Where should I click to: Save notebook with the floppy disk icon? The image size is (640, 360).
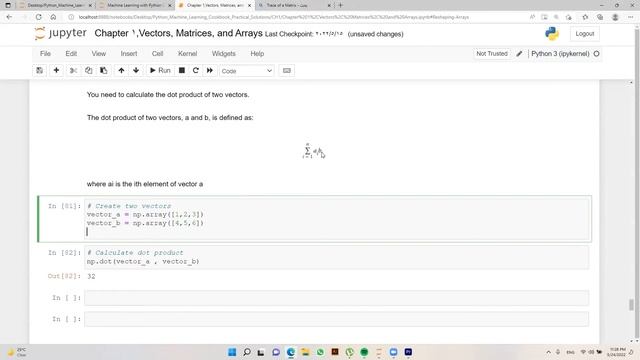click(x=40, y=71)
